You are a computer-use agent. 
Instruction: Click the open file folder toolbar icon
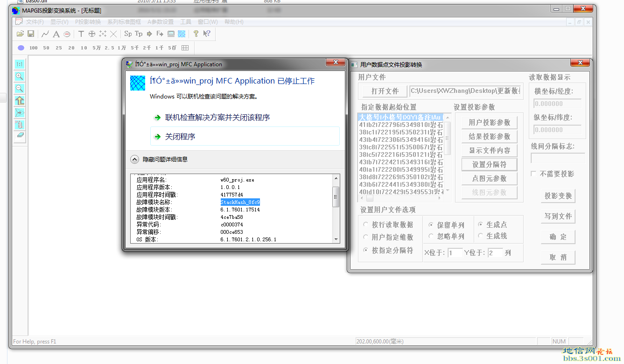20,34
